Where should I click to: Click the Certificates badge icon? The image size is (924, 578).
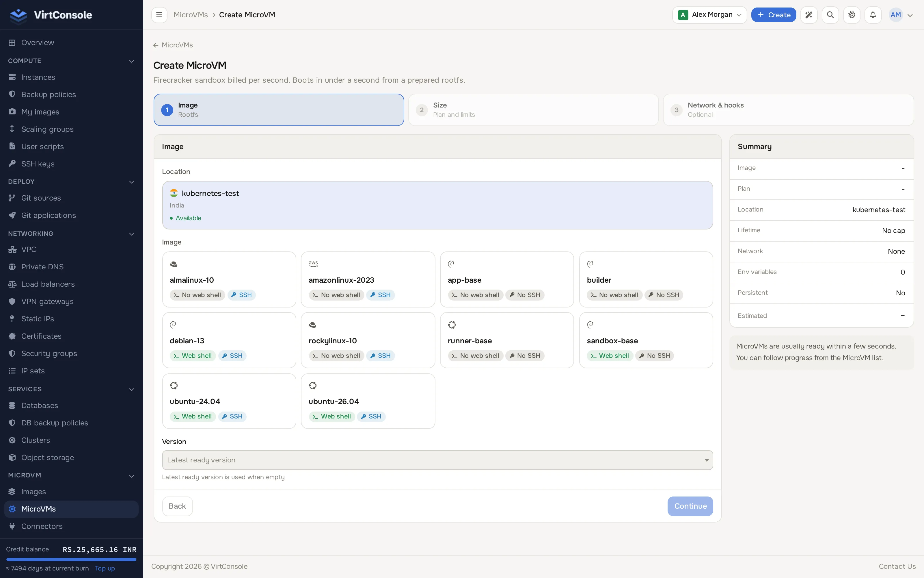12,336
